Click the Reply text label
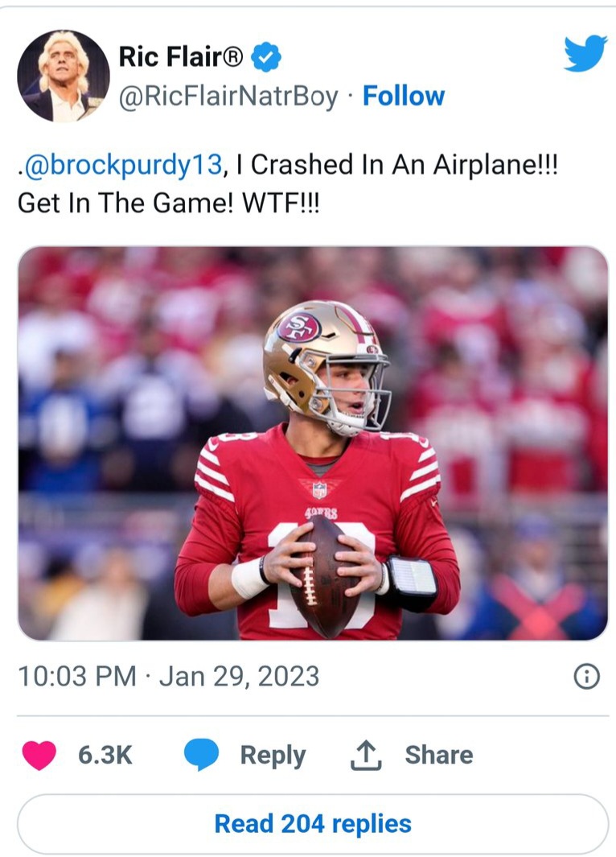 tap(273, 756)
